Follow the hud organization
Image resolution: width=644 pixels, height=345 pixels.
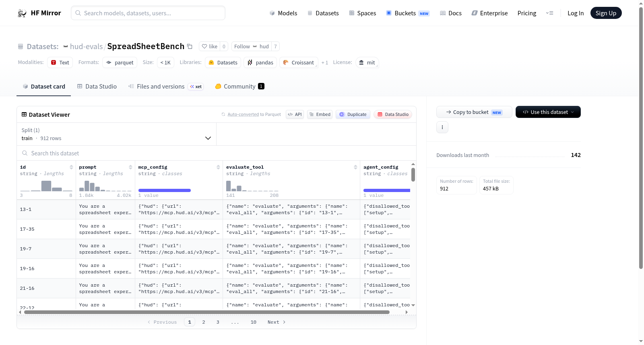pos(252,46)
